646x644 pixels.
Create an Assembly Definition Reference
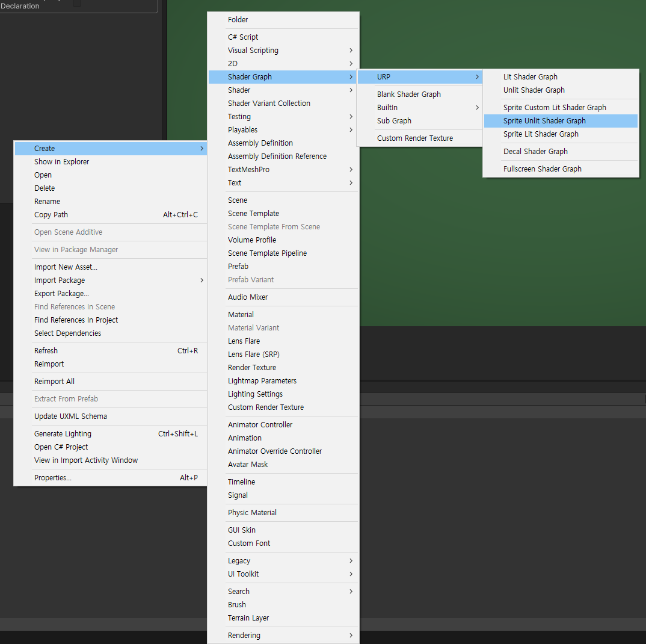pyautogui.click(x=283, y=156)
